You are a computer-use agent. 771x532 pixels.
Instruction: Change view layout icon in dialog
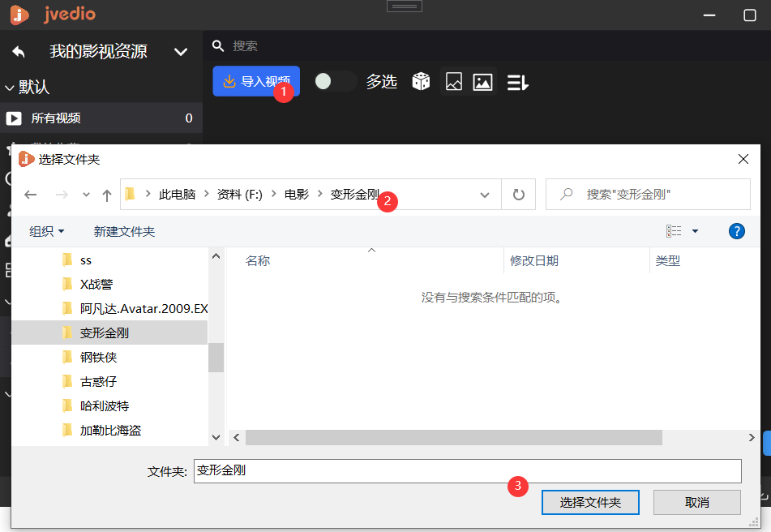674,231
